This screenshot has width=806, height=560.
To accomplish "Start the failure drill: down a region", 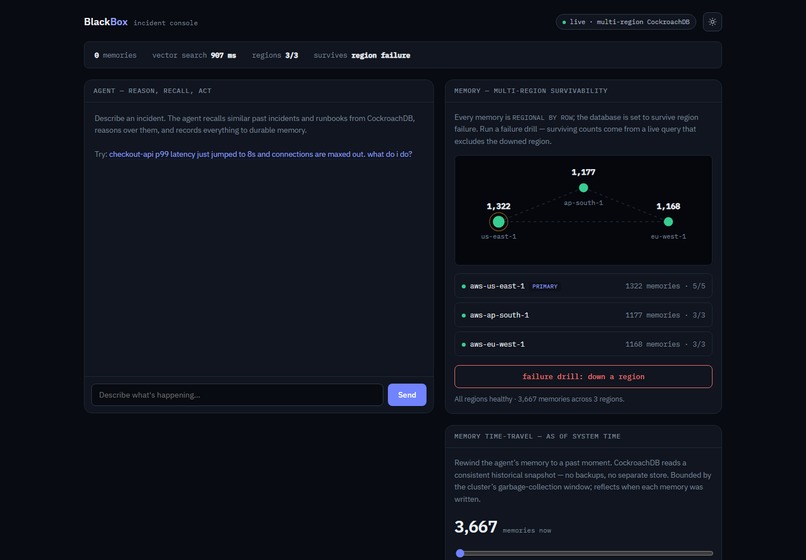I will click(583, 376).
